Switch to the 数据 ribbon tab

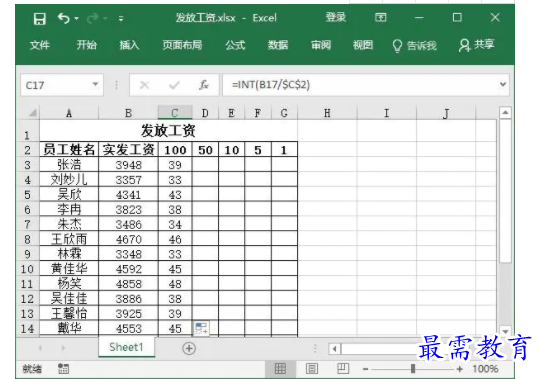[x=278, y=45]
